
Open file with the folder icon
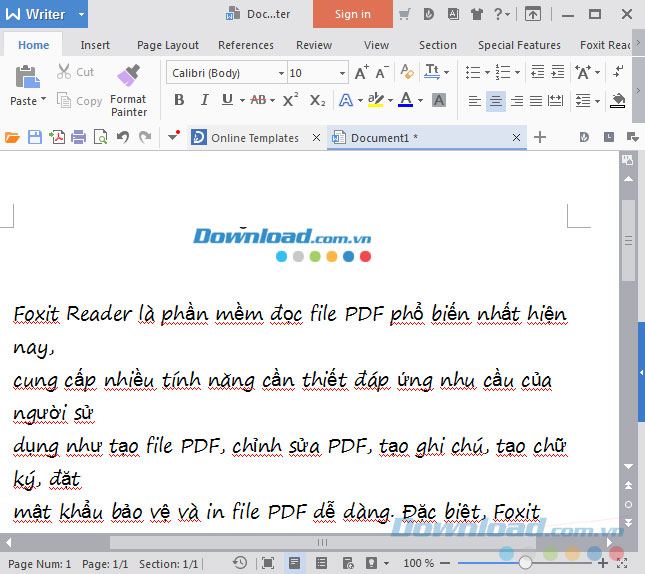click(12, 137)
